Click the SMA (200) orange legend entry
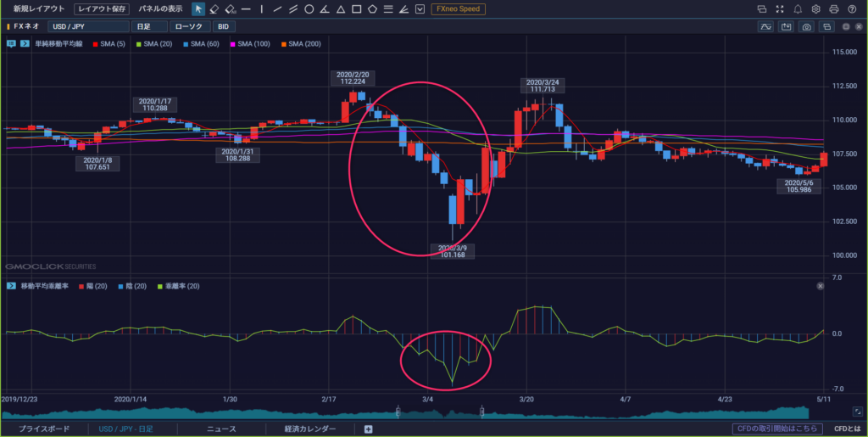This screenshot has width=868, height=437. pos(301,44)
